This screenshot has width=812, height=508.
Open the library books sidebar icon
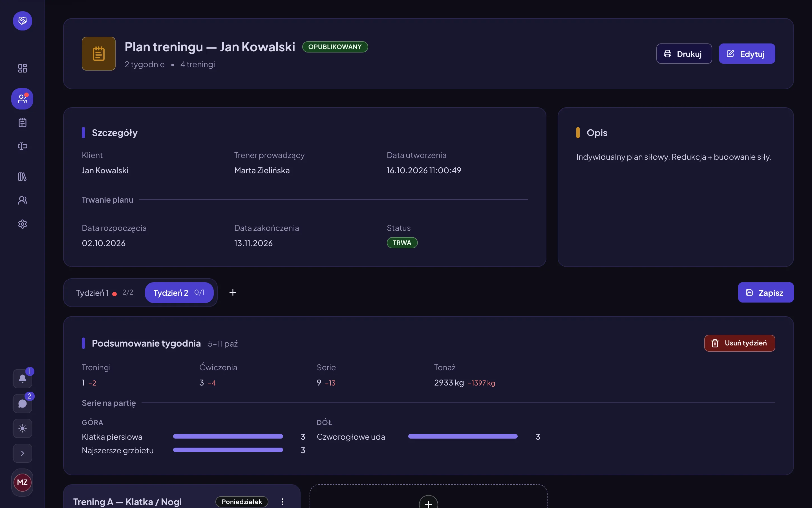tap(23, 177)
